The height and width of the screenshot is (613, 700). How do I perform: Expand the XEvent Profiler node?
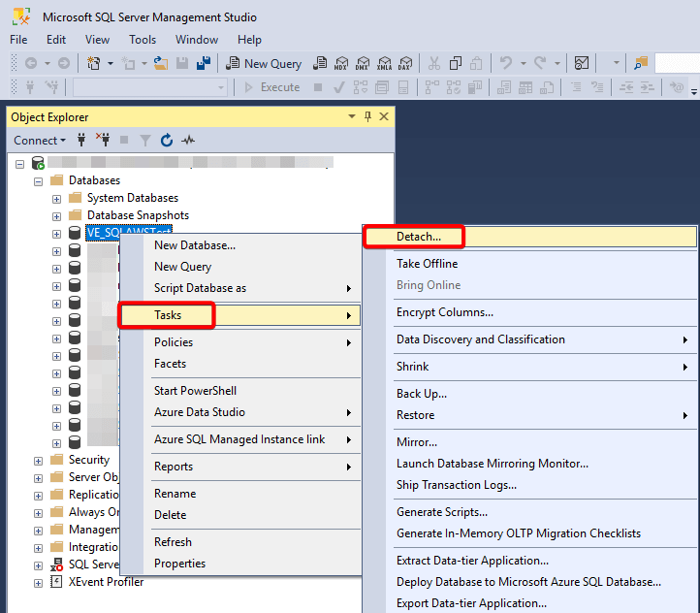point(39,583)
